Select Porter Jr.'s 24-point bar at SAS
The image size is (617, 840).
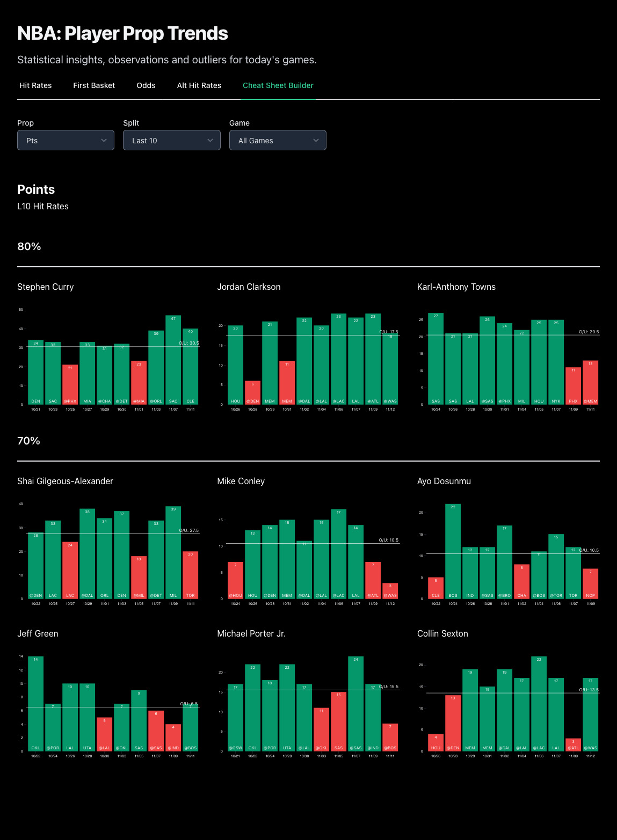[x=356, y=704]
